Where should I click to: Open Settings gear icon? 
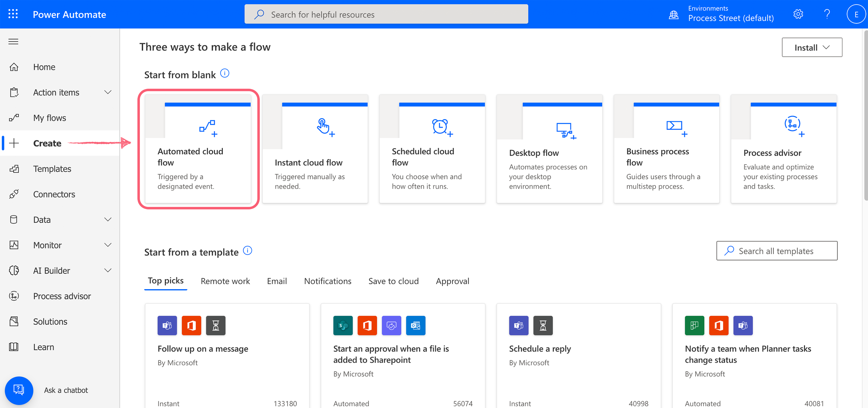tap(798, 14)
